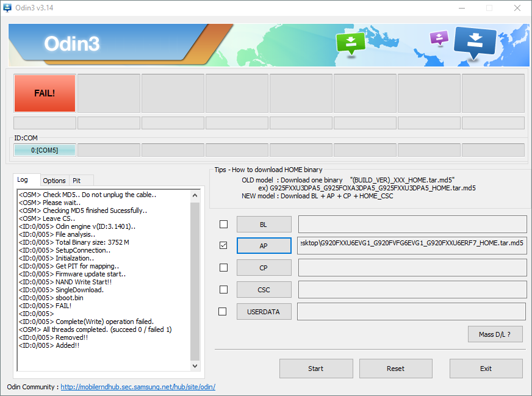Enable the BL checkbox

coord(223,225)
